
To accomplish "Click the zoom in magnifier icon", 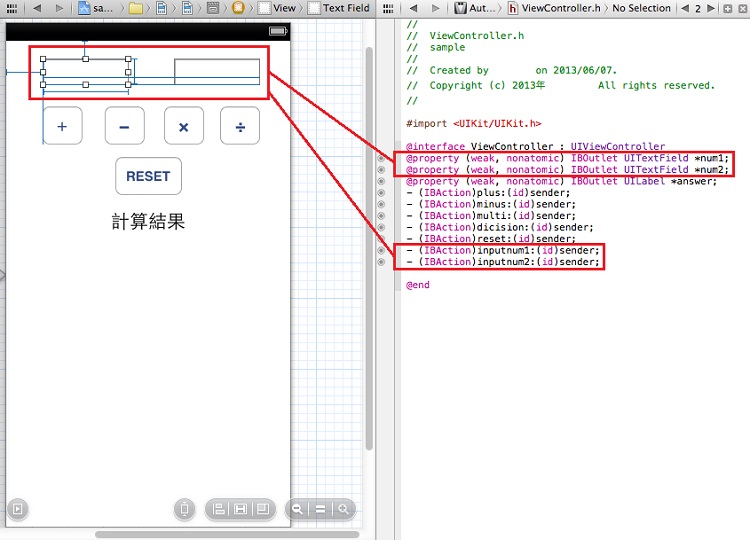I will click(x=343, y=509).
